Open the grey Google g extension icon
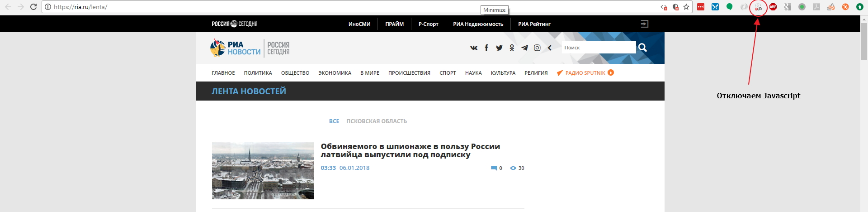Viewport: 868px width, 212px height. pos(788,7)
